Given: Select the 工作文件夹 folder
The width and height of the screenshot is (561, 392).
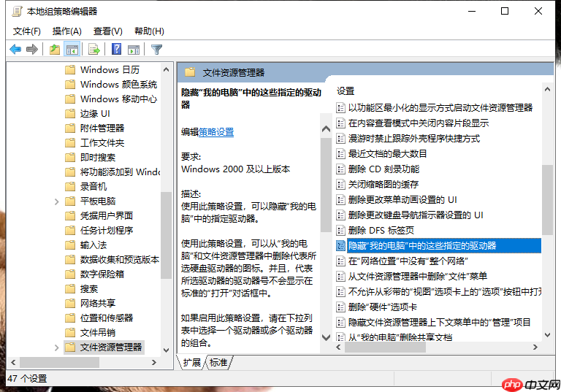Looking at the screenshot, I should [x=95, y=143].
